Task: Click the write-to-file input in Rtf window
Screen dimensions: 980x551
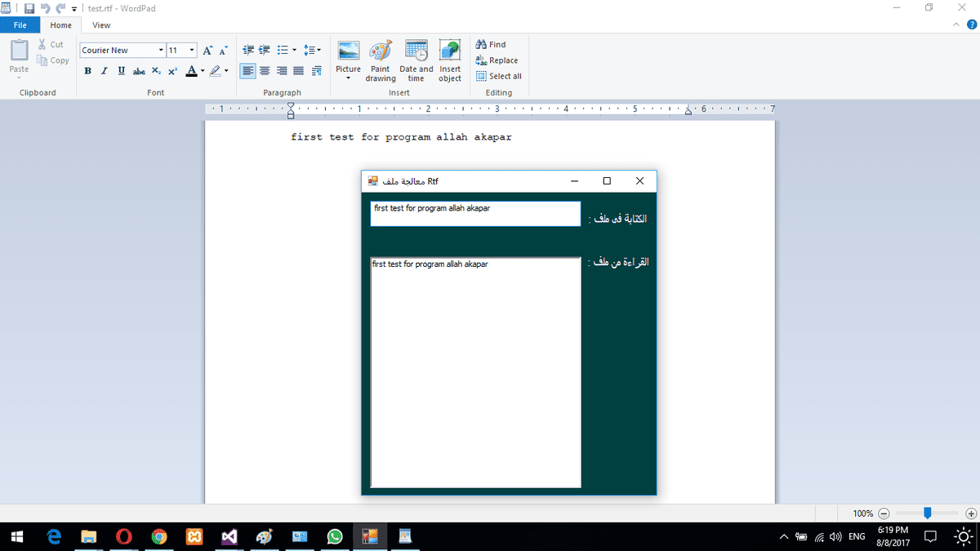Action: 475,214
